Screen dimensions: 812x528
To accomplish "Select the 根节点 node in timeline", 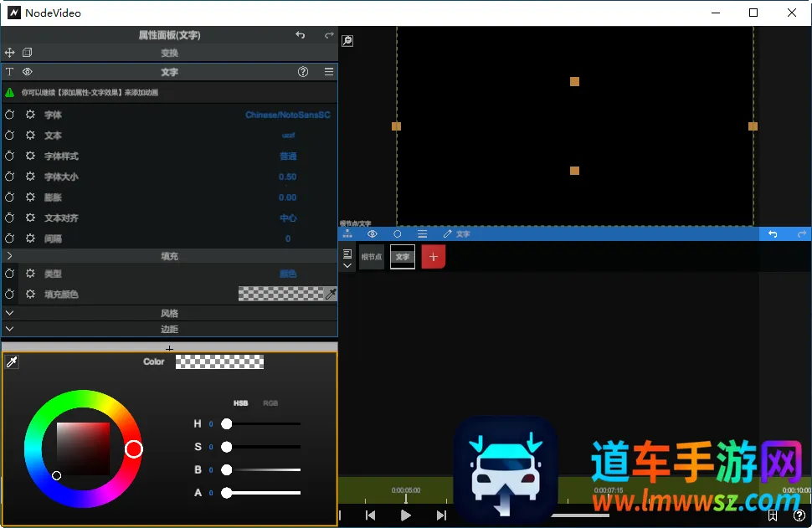I will [x=371, y=257].
